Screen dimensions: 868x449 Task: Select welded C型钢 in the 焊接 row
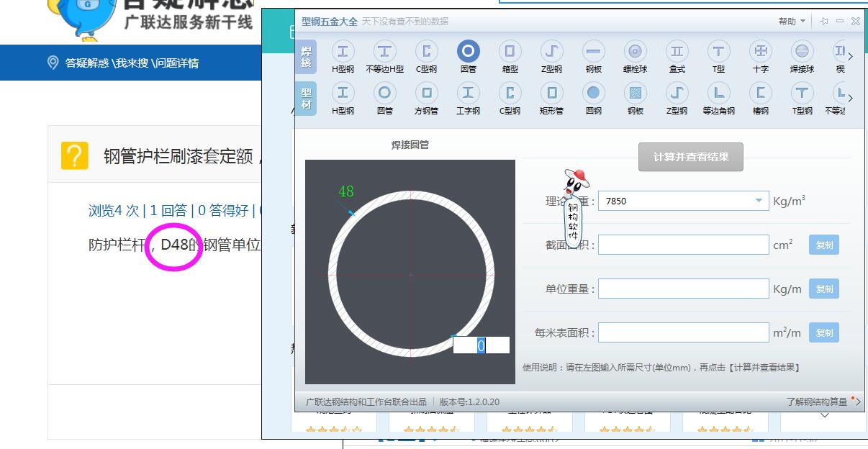point(427,57)
